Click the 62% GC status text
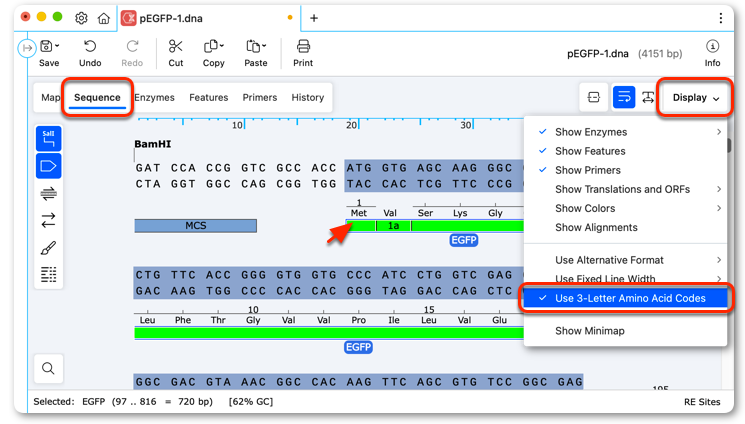 (x=251, y=402)
